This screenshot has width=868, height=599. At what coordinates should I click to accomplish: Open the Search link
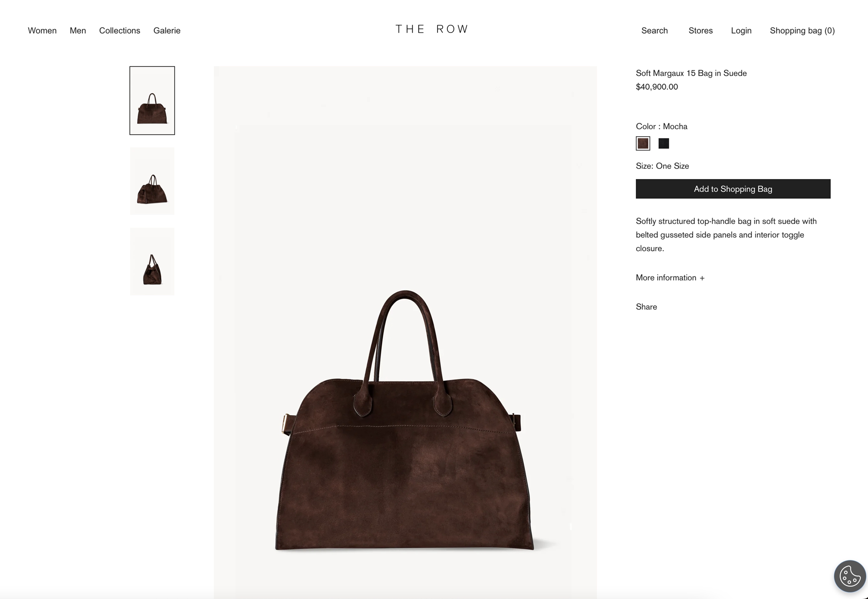[654, 30]
